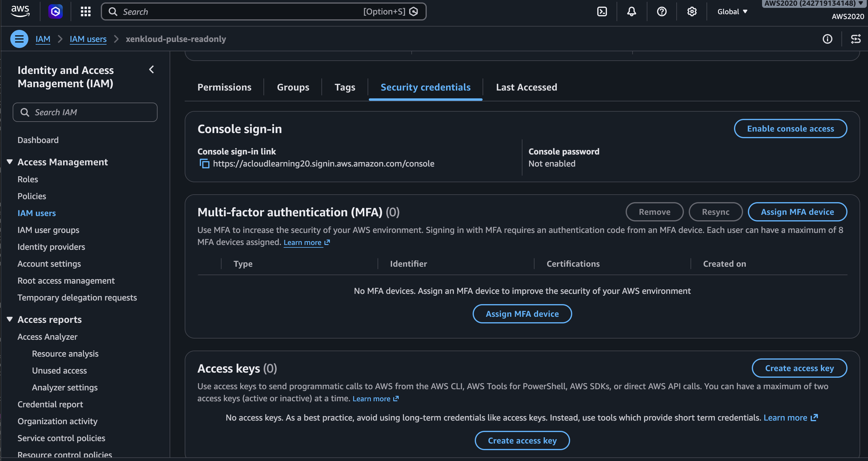868x461 pixels.
Task: Open Unused access in the sidebar
Action: tap(59, 370)
